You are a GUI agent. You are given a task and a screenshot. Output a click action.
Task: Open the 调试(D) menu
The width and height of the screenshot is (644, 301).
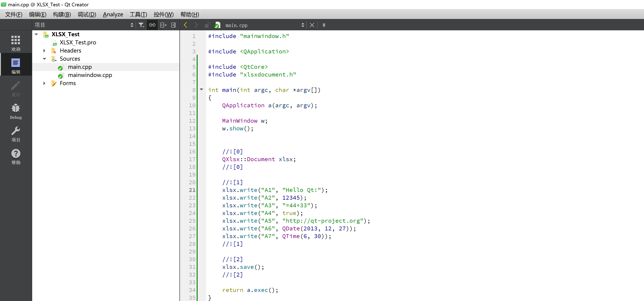[x=87, y=14]
